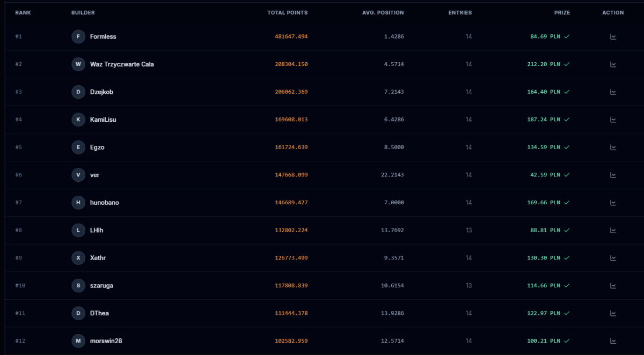Show chart for builder ver
Viewport: 644px width, 355px height.
click(x=613, y=175)
